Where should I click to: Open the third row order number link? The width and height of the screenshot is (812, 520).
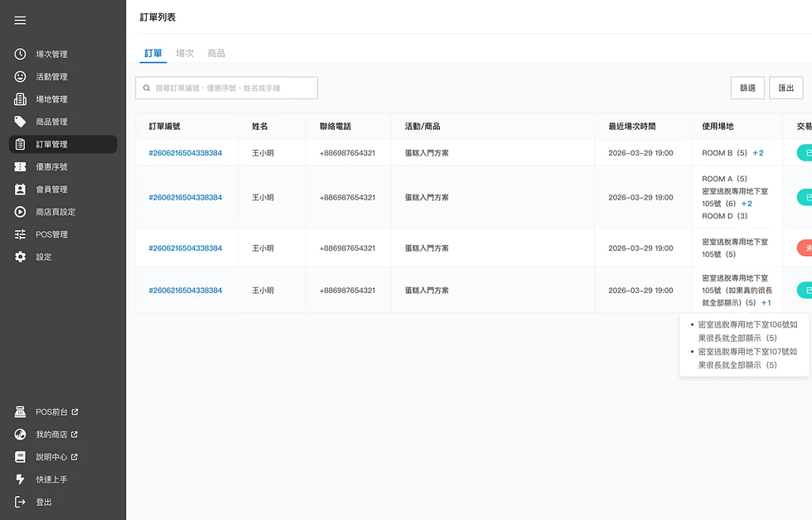point(186,248)
